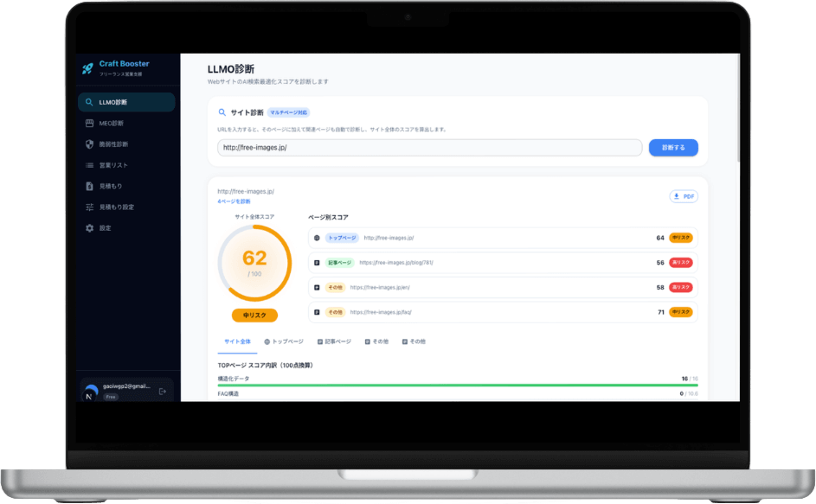This screenshot has height=504, width=816.
Task: Open the 脆弱性診断 shield item
Action: point(112,144)
